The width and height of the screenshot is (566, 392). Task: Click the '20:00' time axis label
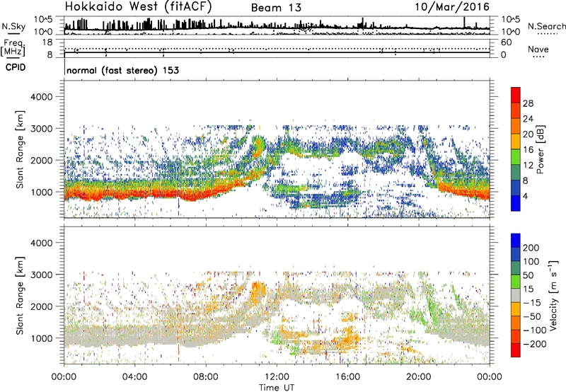click(418, 377)
